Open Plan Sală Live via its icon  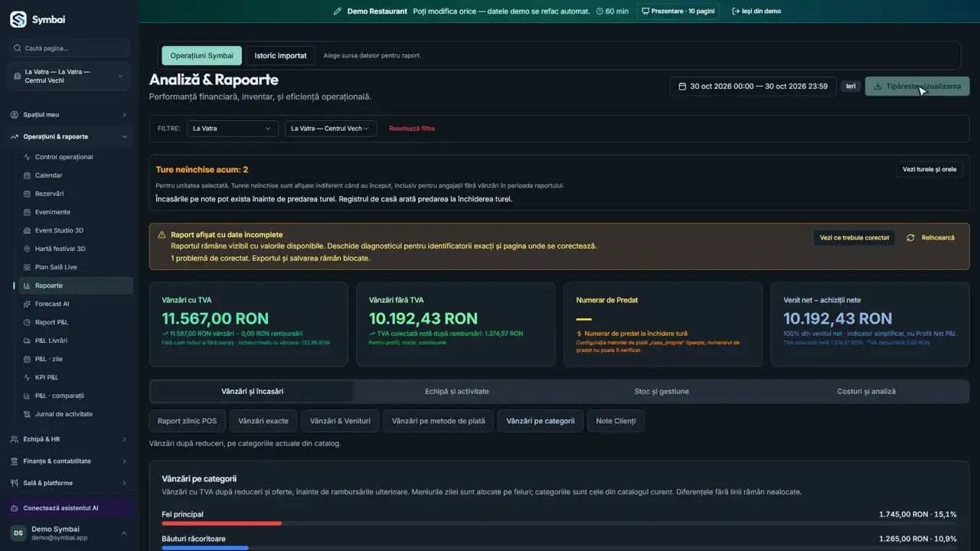pyautogui.click(x=27, y=267)
